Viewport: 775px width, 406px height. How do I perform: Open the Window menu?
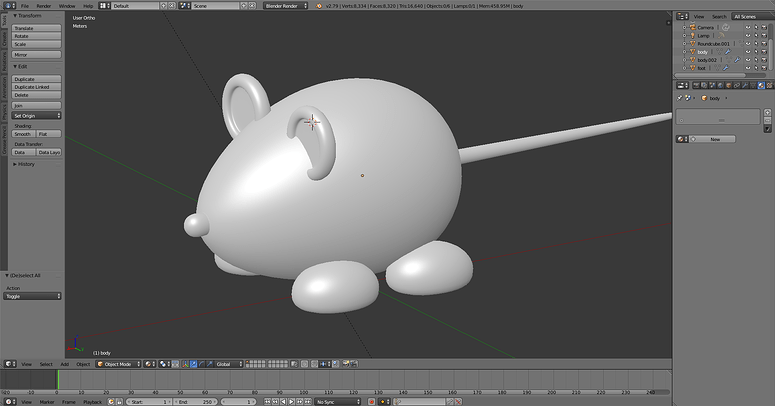tap(67, 6)
